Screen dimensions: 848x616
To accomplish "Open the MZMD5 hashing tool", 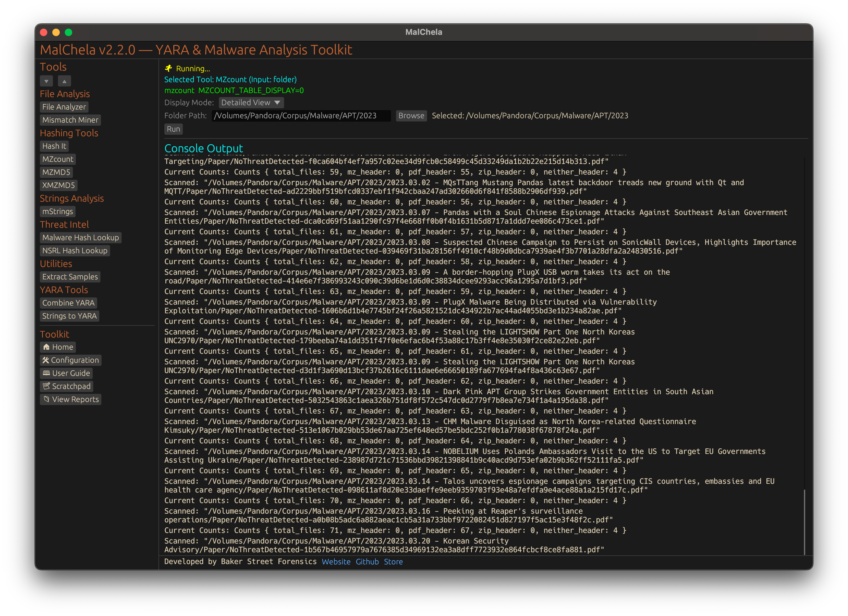I will (56, 172).
